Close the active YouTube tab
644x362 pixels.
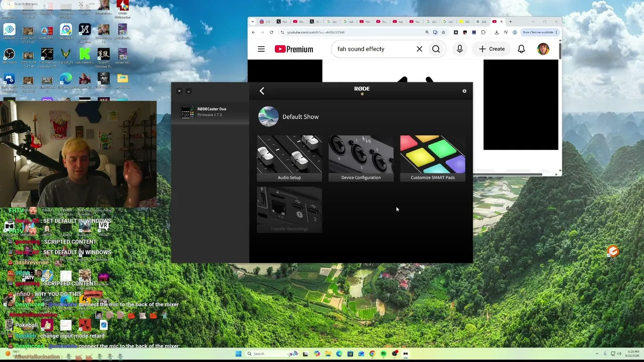click(501, 22)
